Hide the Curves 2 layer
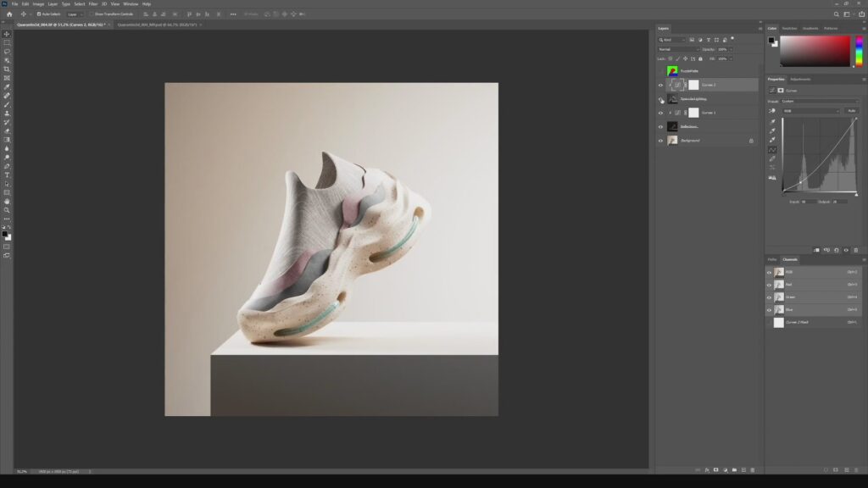The height and width of the screenshot is (488, 868). point(660,86)
